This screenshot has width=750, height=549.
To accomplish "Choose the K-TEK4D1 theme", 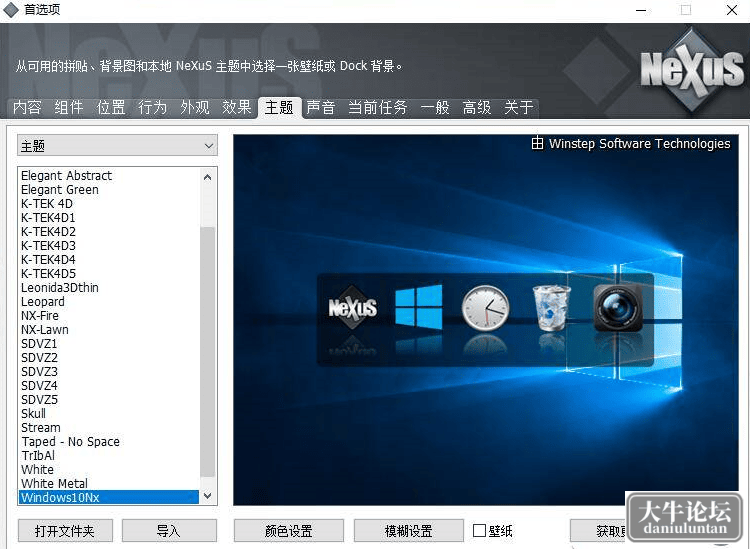I will (x=109, y=218).
